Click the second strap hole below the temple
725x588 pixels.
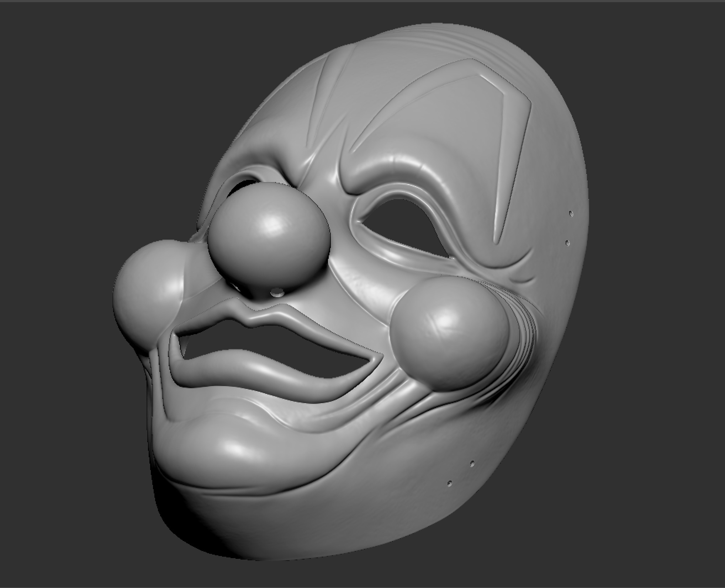[x=567, y=243]
